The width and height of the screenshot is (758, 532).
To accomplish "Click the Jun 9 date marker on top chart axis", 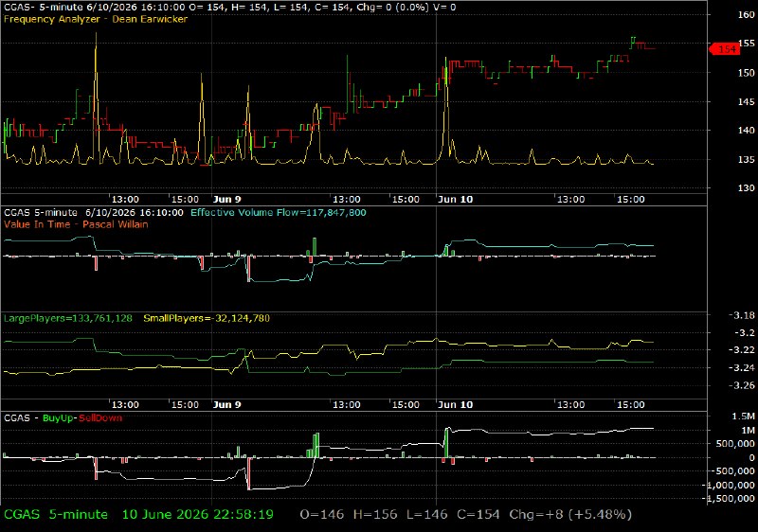I will coord(227,200).
